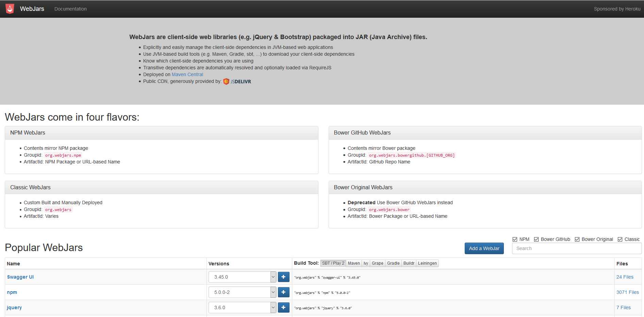
Task: Click the org.webjars.npm GroupId code
Action: click(x=63, y=155)
